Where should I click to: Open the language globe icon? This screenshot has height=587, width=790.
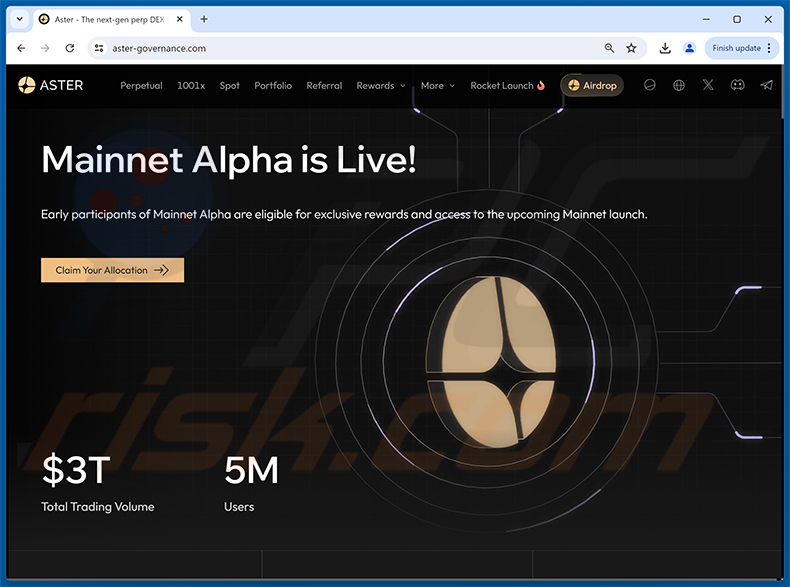(679, 85)
